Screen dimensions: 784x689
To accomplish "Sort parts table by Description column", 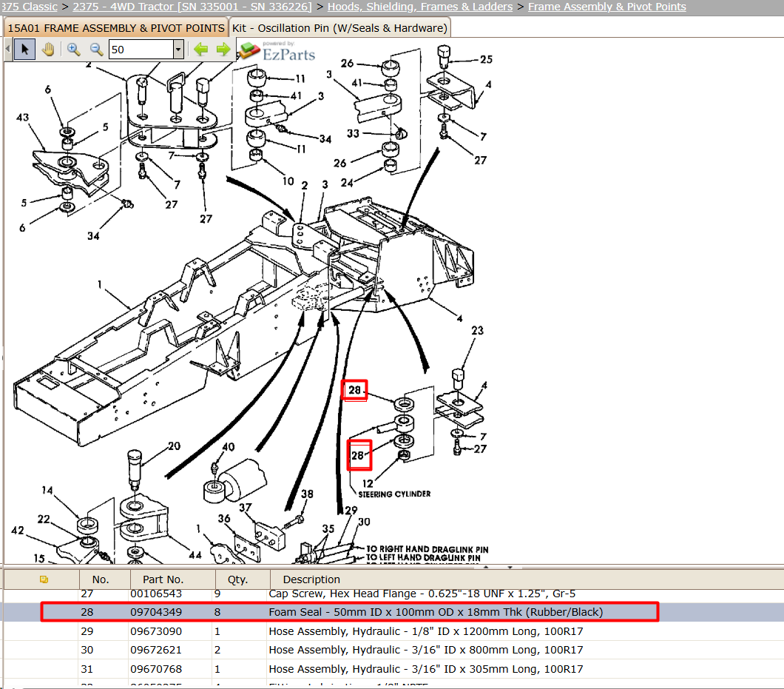I will coord(311,579).
